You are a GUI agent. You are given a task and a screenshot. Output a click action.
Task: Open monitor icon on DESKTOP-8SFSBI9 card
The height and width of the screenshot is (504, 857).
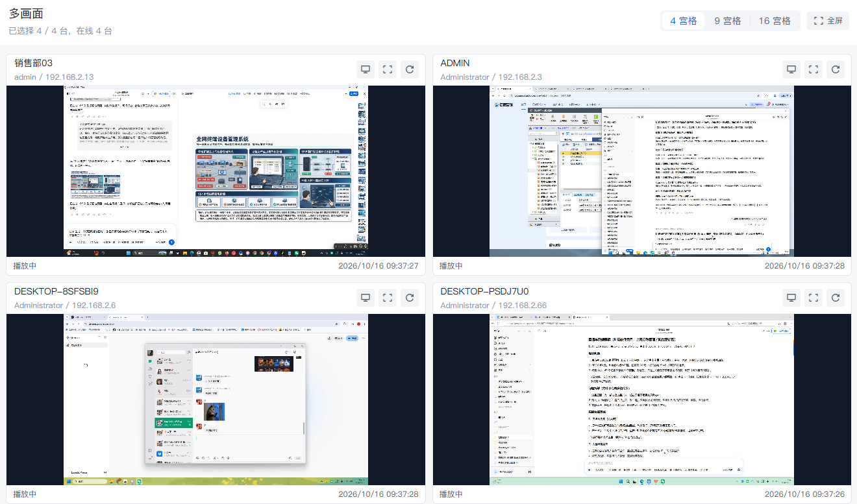click(366, 298)
